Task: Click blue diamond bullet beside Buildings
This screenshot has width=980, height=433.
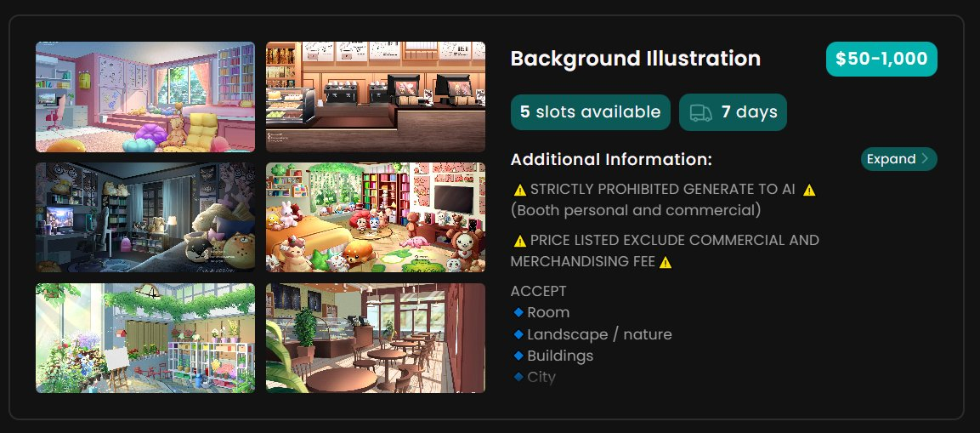Action: (518, 356)
